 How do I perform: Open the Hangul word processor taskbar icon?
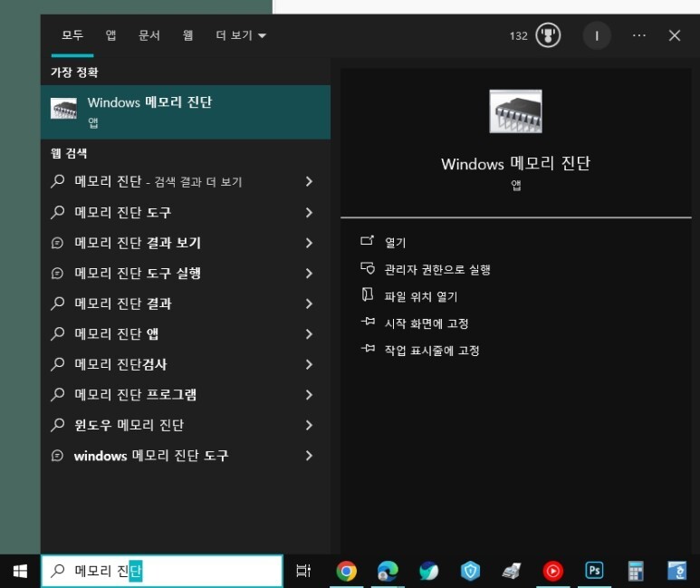pyautogui.click(x=676, y=571)
